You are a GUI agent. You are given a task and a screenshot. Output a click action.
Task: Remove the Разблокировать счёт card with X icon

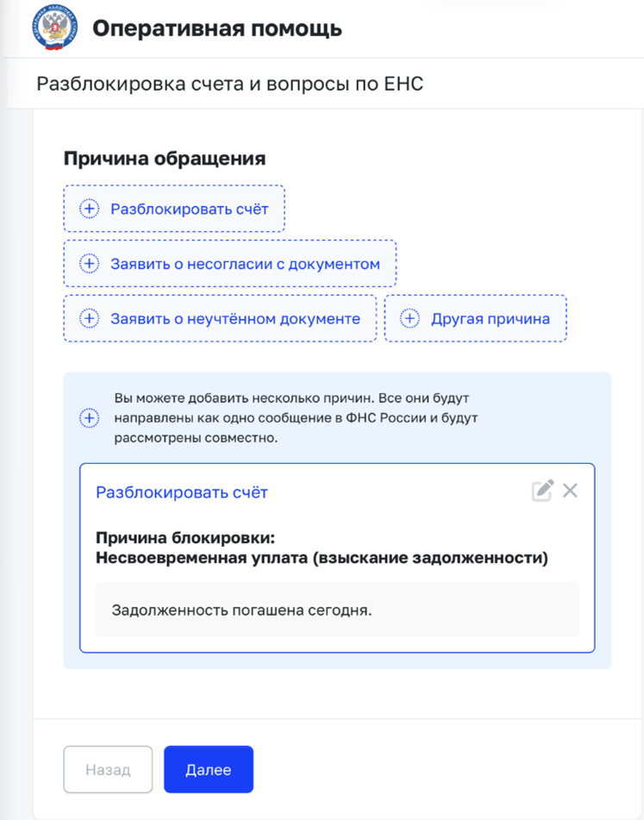point(570,491)
